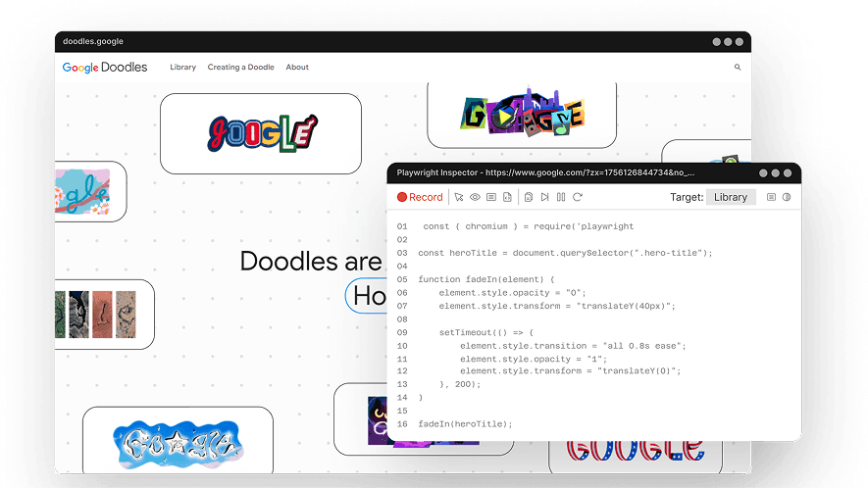Open Creating a Doodle nav link
The width and height of the screenshot is (868, 488).
coord(241,67)
